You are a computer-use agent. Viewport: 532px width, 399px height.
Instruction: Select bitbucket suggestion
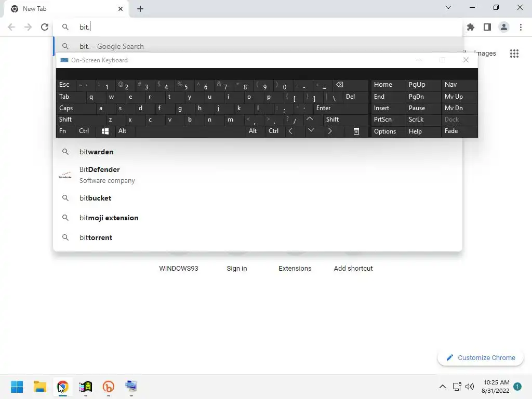click(258, 198)
